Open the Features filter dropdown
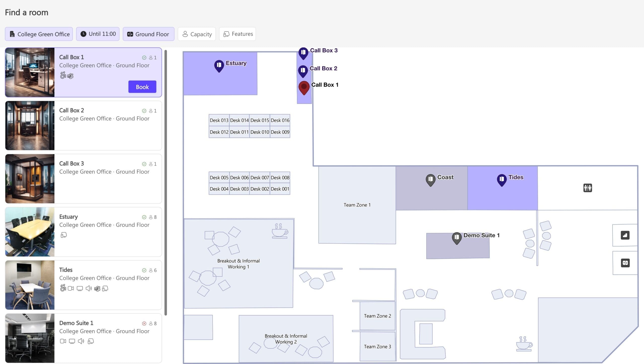644x364 pixels. (x=237, y=34)
